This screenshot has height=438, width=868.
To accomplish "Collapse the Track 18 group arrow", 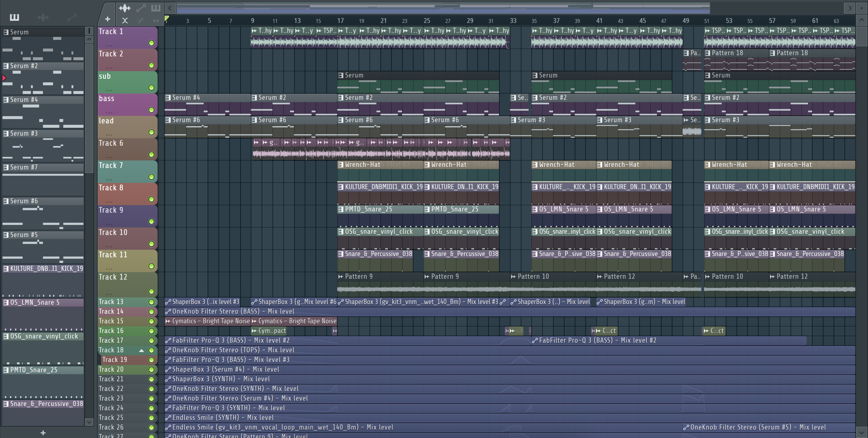I will pos(142,350).
